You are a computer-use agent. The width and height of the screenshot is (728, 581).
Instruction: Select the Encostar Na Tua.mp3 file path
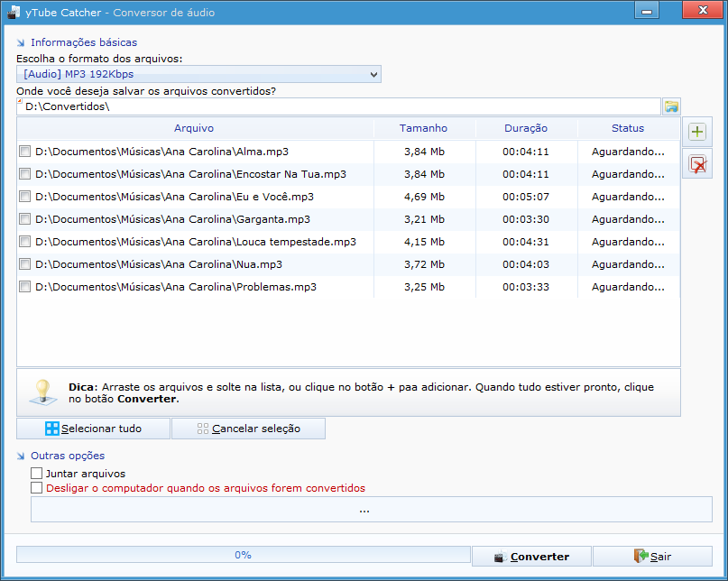tap(191, 174)
